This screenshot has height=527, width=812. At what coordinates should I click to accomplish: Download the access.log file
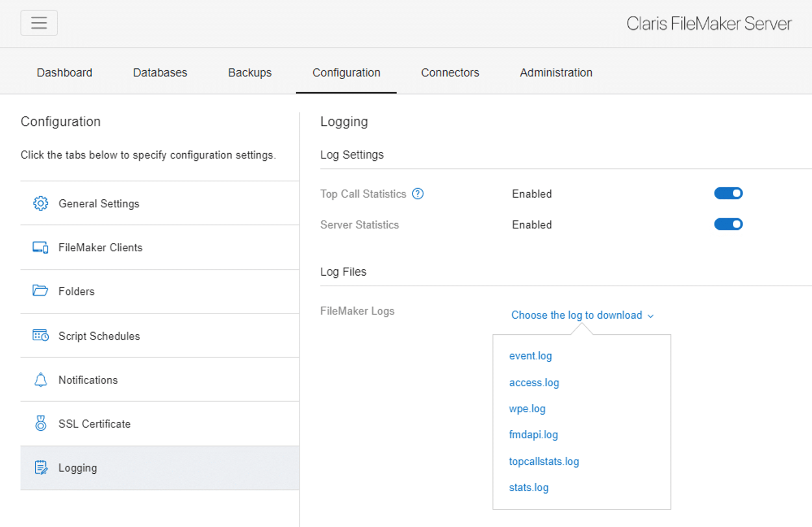click(534, 383)
